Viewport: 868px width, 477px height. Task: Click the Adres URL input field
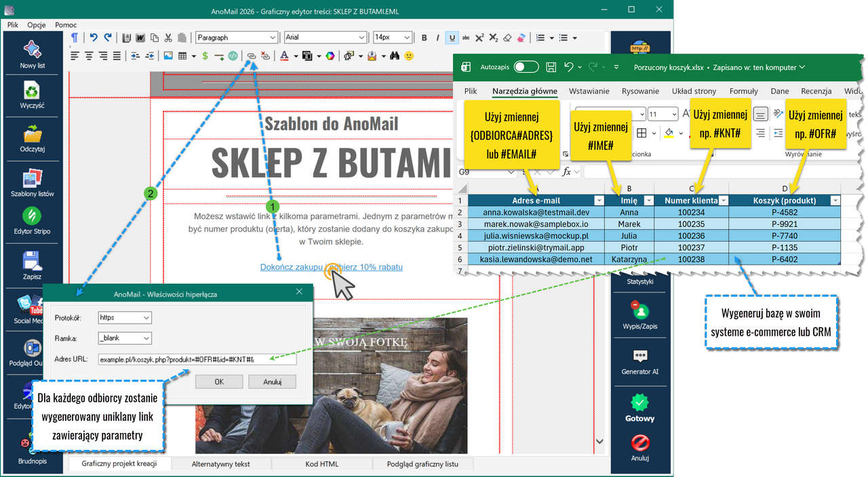click(197, 359)
